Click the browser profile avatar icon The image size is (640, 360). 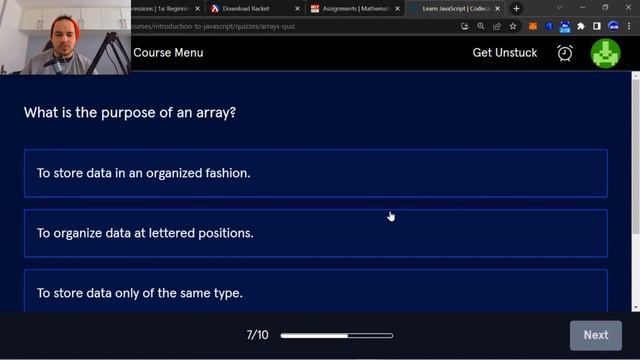point(613,26)
